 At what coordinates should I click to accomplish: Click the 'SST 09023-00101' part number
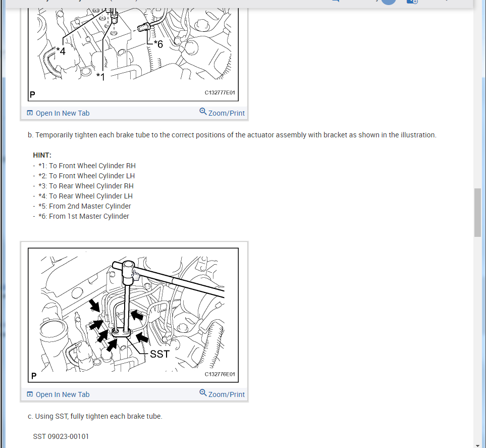click(x=61, y=436)
